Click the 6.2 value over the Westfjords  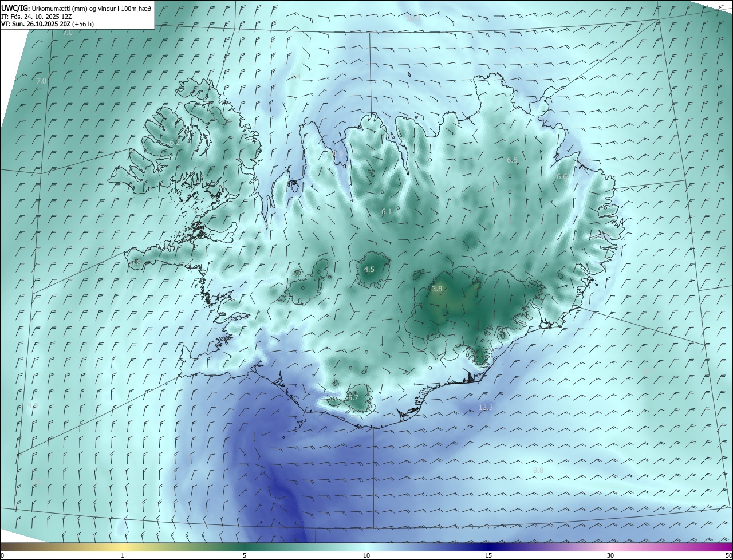click(175, 142)
